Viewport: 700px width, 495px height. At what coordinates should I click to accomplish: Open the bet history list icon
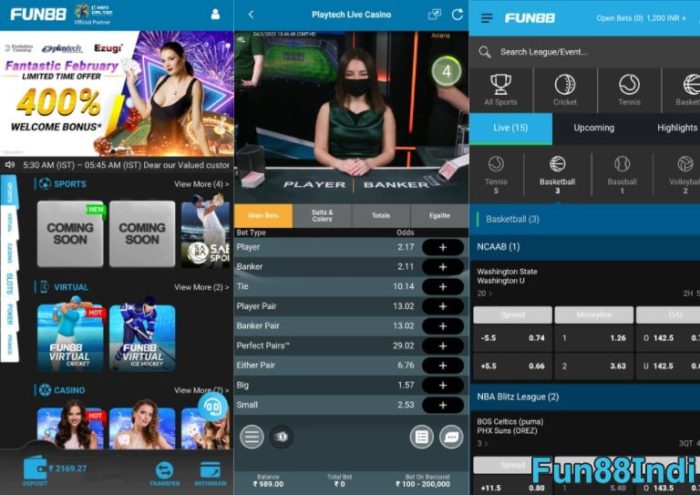pos(421,437)
